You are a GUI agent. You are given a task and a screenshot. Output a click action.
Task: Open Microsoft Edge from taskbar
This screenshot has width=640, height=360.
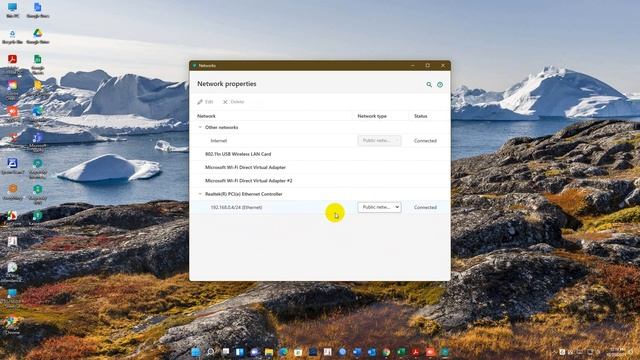(283, 352)
